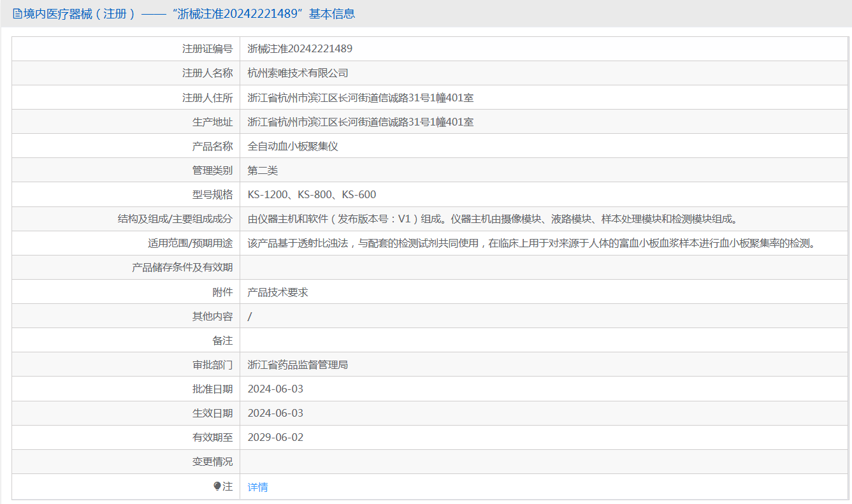Click the lightbulb icon next to 注
This screenshot has width=852, height=504.
[217, 486]
